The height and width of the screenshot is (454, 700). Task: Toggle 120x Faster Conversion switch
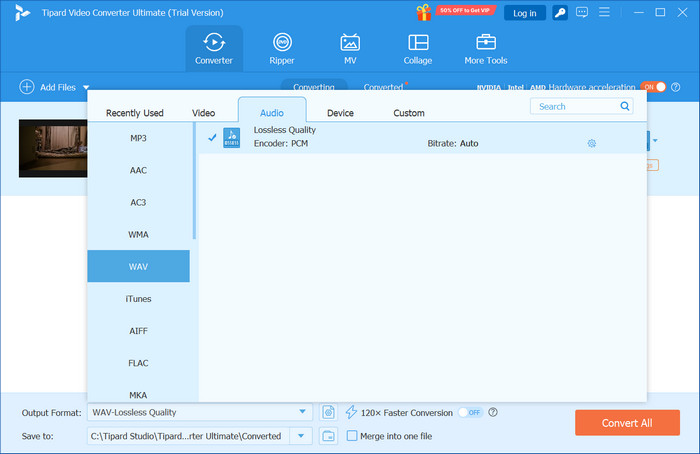[471, 412]
